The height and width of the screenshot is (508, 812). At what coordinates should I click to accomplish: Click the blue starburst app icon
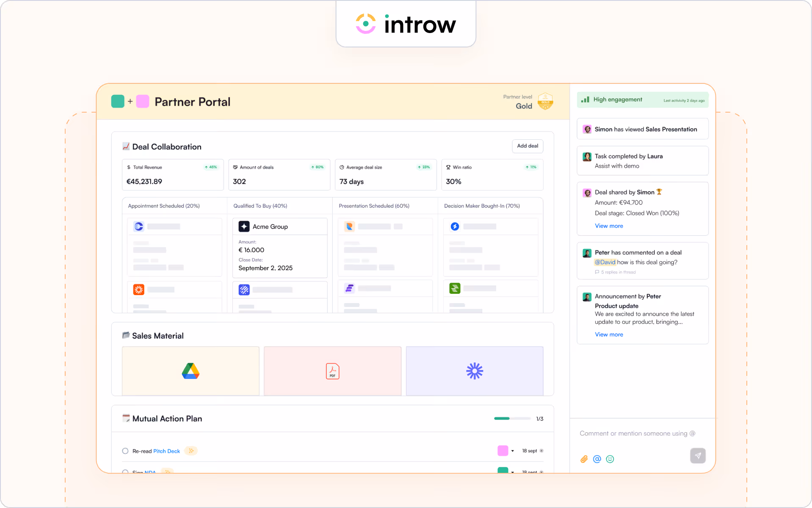point(475,371)
